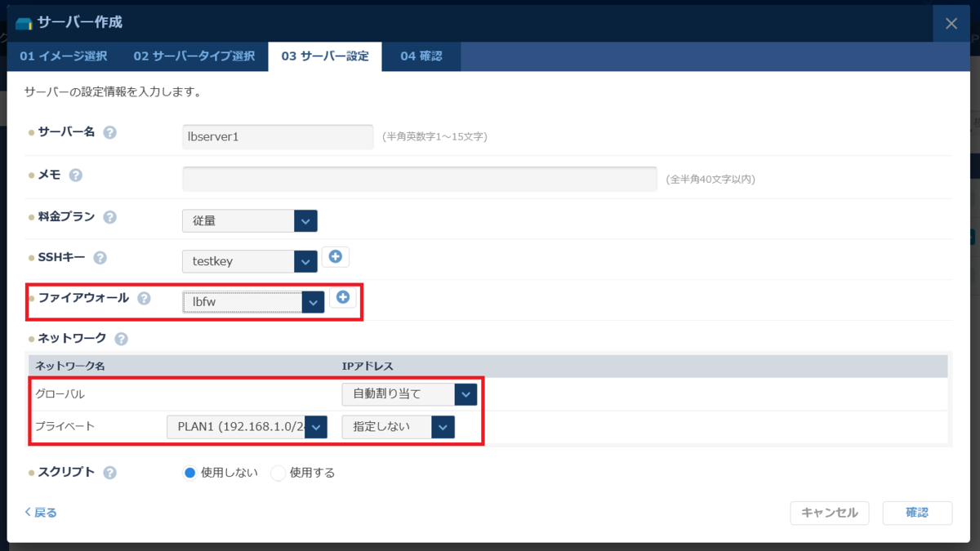Viewport: 980px width, 551px height.
Task: Click the 戻る back link
Action: click(41, 513)
